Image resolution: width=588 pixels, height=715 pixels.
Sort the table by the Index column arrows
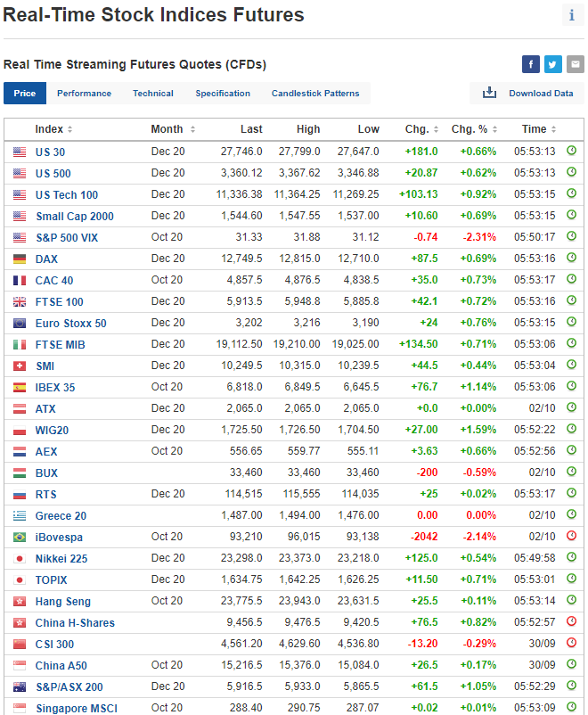(69, 129)
